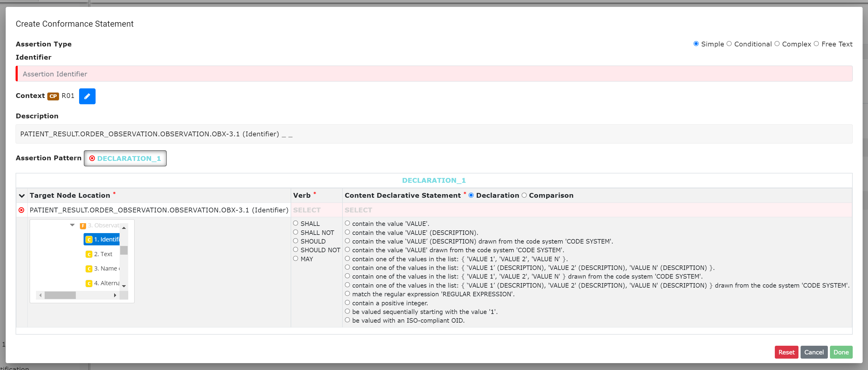
Task: Open the SELECT dropdown in the Verb column
Action: 307,210
